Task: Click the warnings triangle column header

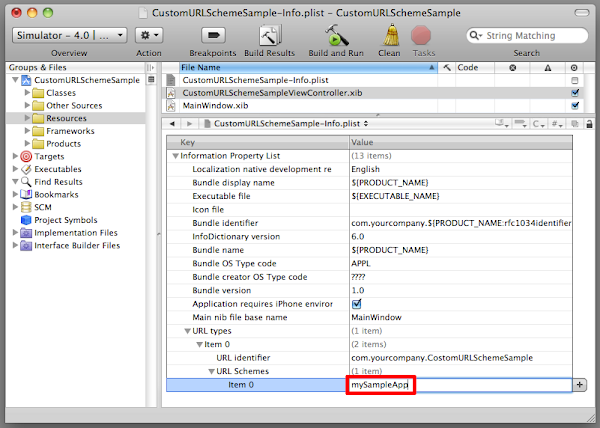Action: pos(548,68)
